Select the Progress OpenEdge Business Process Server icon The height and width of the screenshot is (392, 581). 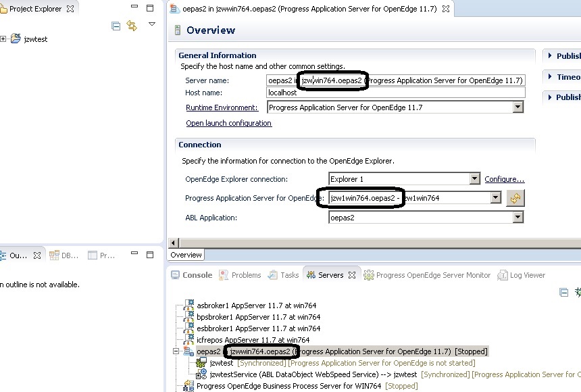tap(188, 386)
